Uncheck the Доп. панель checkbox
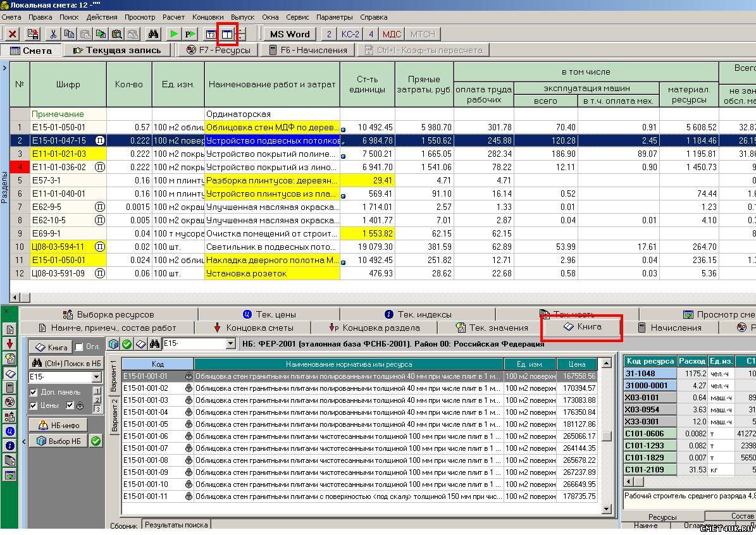The image size is (756, 535). 34,392
